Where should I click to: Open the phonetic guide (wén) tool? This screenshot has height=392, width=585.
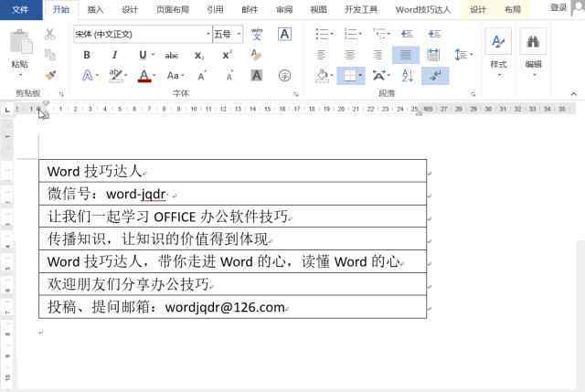point(256,35)
